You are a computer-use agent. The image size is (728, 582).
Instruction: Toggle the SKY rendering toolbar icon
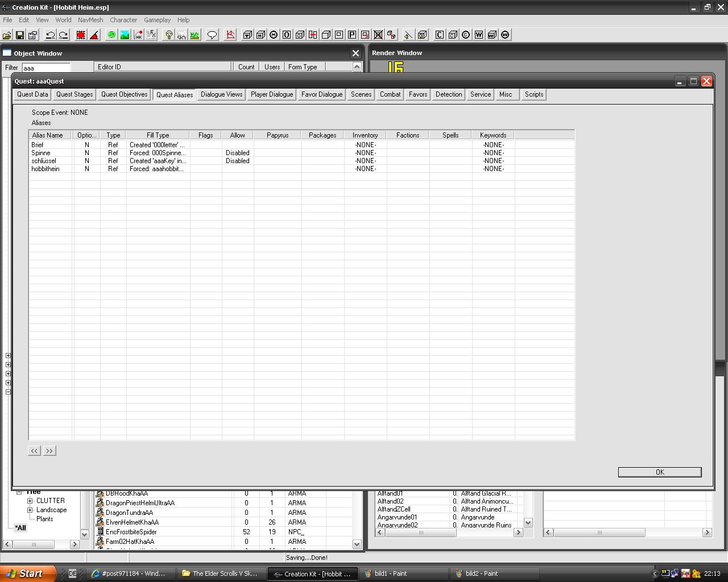181,35
